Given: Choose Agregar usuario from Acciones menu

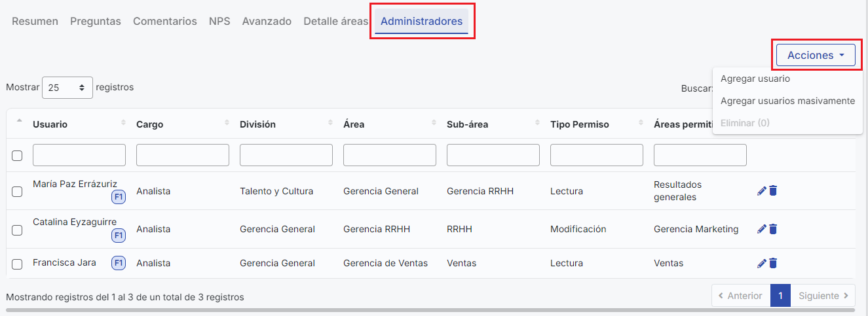Looking at the screenshot, I should (755, 79).
